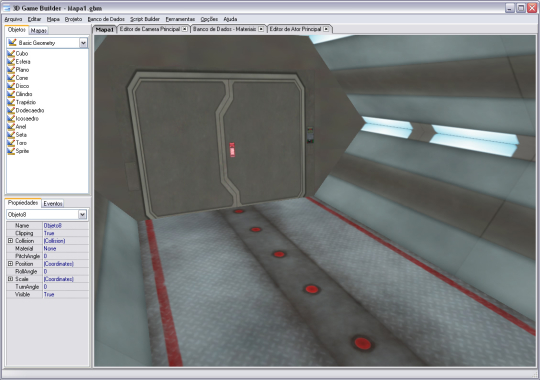Screen dimensions: 540x380
Task: Click the Name property value field
Action: pyautogui.click(x=65, y=226)
